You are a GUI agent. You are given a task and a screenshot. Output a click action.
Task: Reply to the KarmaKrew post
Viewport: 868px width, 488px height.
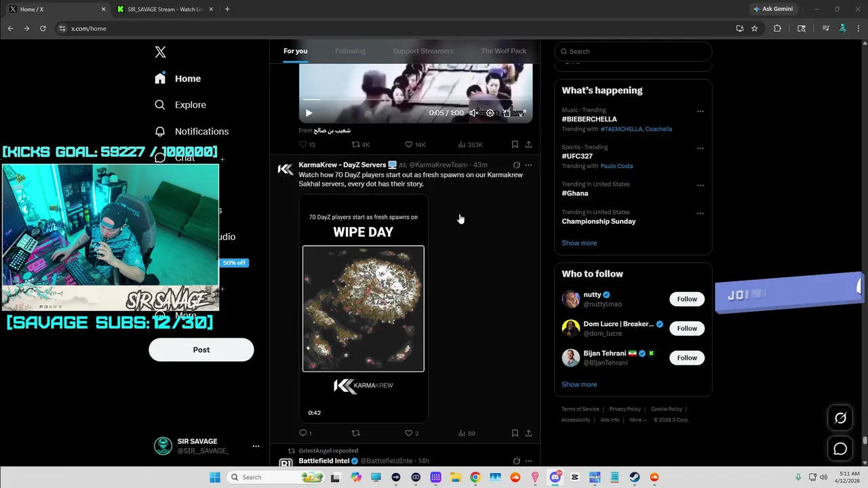305,433
